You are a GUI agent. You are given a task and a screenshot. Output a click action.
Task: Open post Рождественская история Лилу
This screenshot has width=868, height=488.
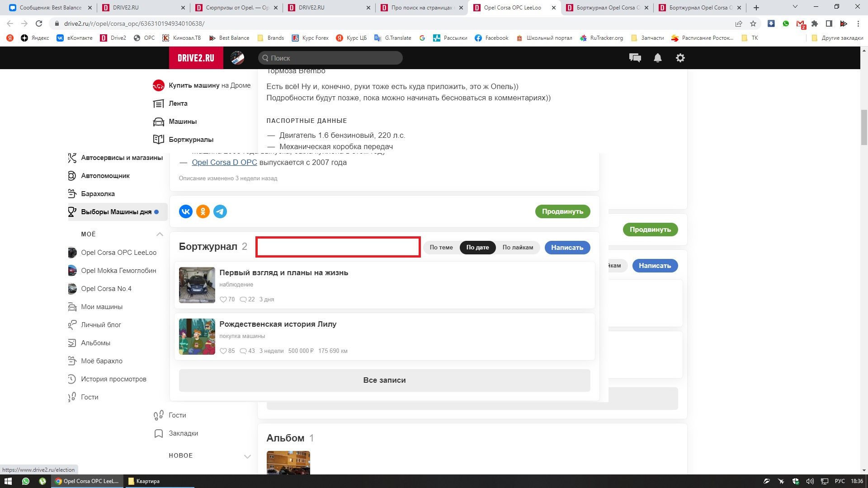click(278, 324)
